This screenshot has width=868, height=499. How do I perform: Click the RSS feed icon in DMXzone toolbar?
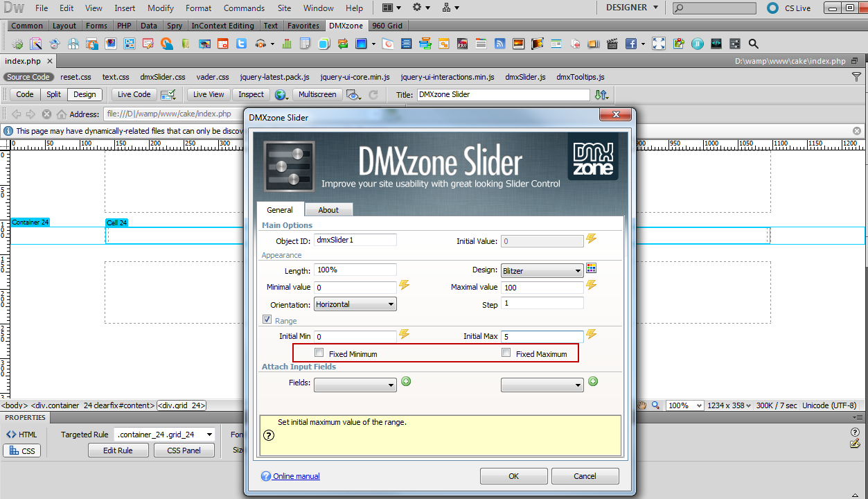point(499,44)
